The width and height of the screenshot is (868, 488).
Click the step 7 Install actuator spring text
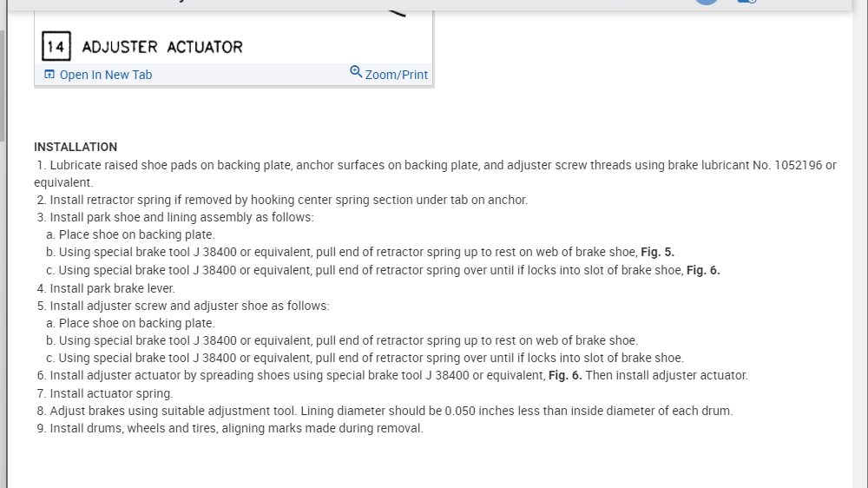tap(111, 393)
